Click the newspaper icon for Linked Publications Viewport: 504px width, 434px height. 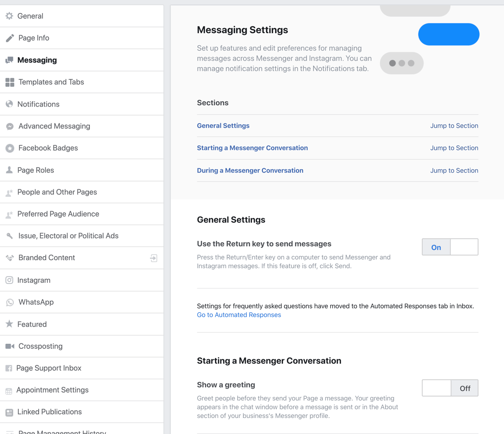tap(9, 413)
